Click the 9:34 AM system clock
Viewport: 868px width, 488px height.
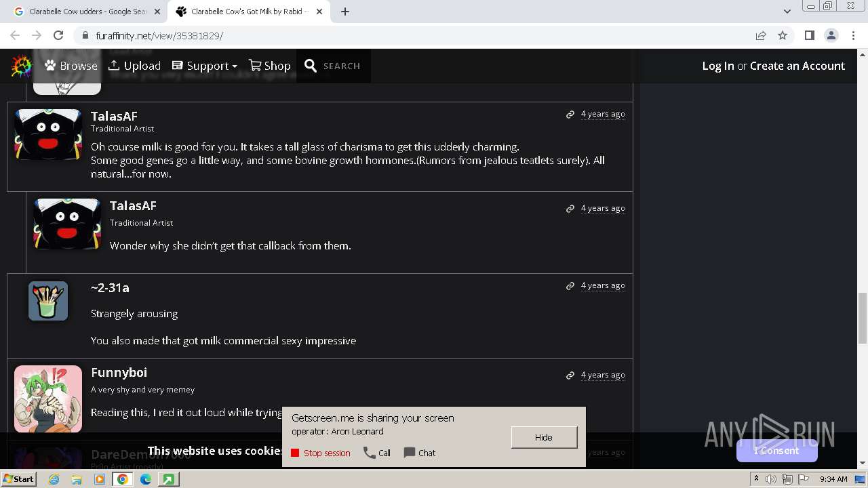coord(833,479)
